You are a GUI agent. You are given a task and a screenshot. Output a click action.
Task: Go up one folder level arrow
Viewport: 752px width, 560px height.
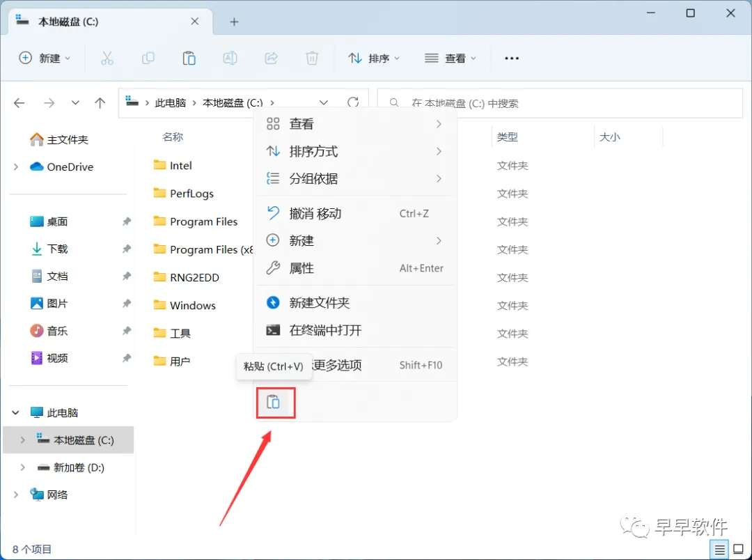click(x=100, y=102)
